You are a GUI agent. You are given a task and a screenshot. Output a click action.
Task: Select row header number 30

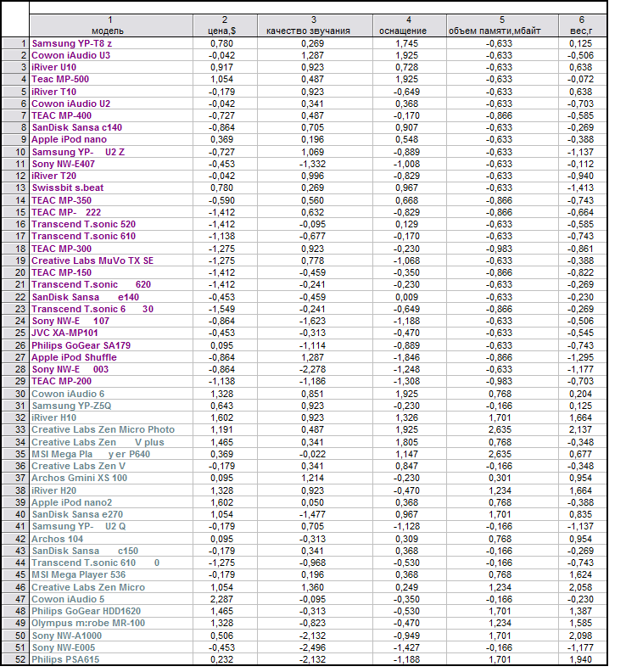(15, 395)
